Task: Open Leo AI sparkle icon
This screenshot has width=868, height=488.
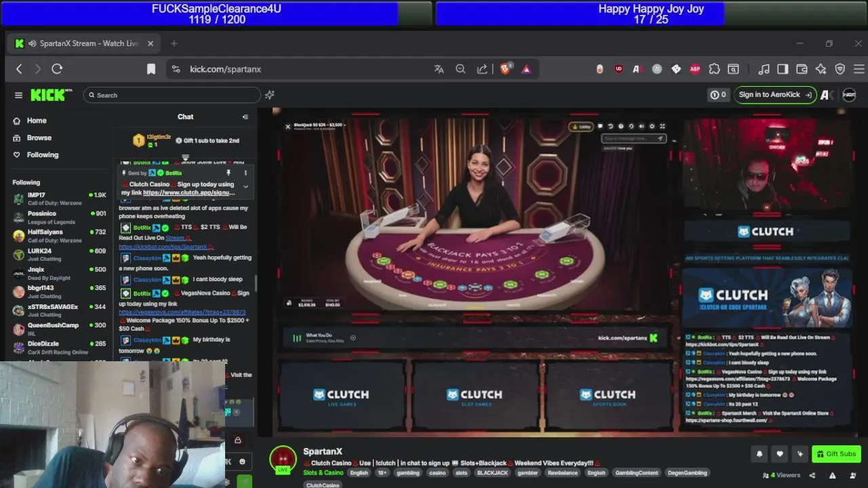Action: tap(821, 68)
